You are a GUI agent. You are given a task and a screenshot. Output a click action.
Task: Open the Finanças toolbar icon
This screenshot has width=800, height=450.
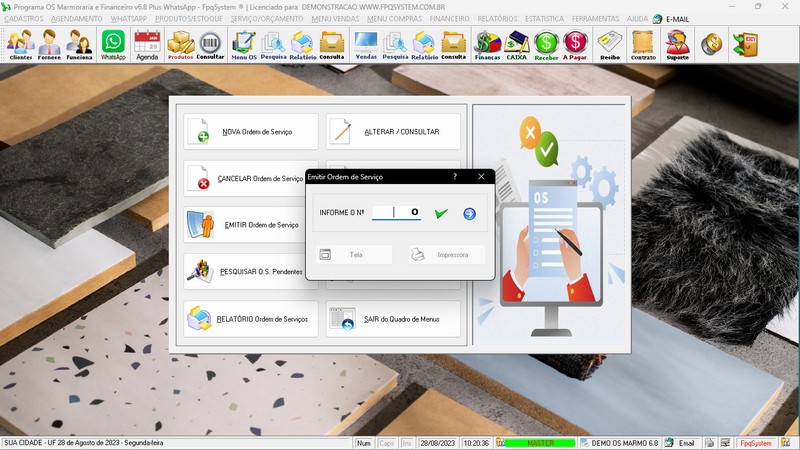pyautogui.click(x=487, y=45)
